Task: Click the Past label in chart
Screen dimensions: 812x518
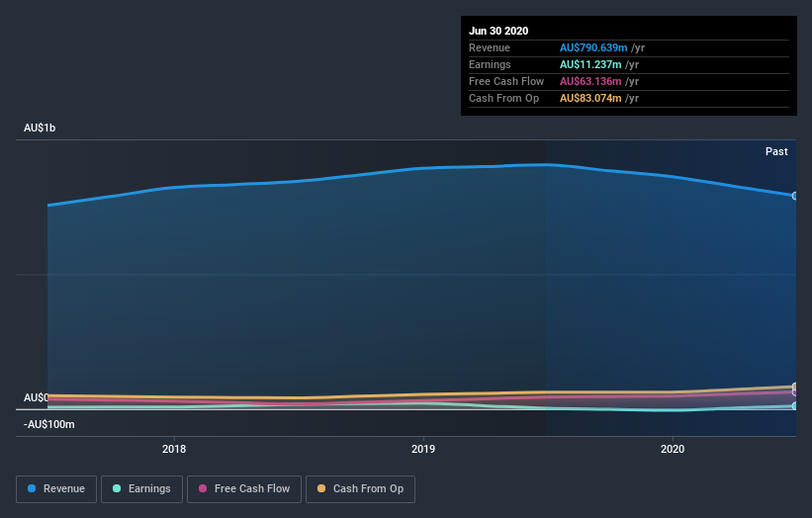Action: [x=776, y=151]
